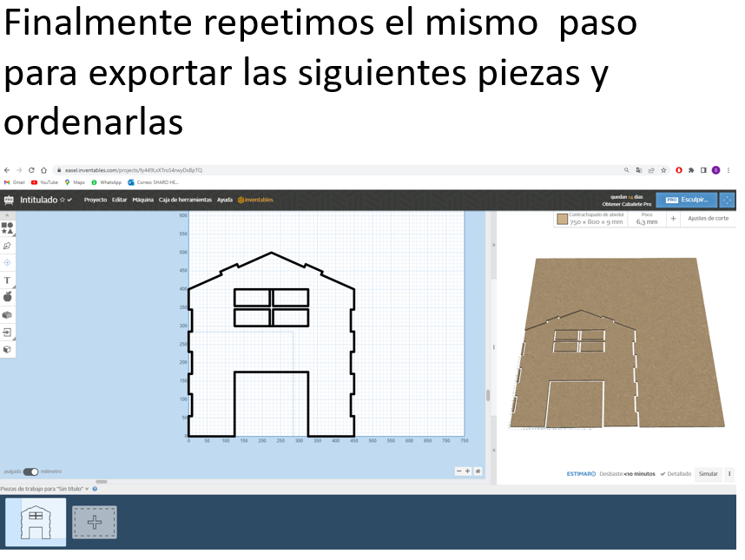Image resolution: width=745 pixels, height=560 pixels.
Task: Click the Contrachapado de abedul material swatch
Action: point(563,220)
